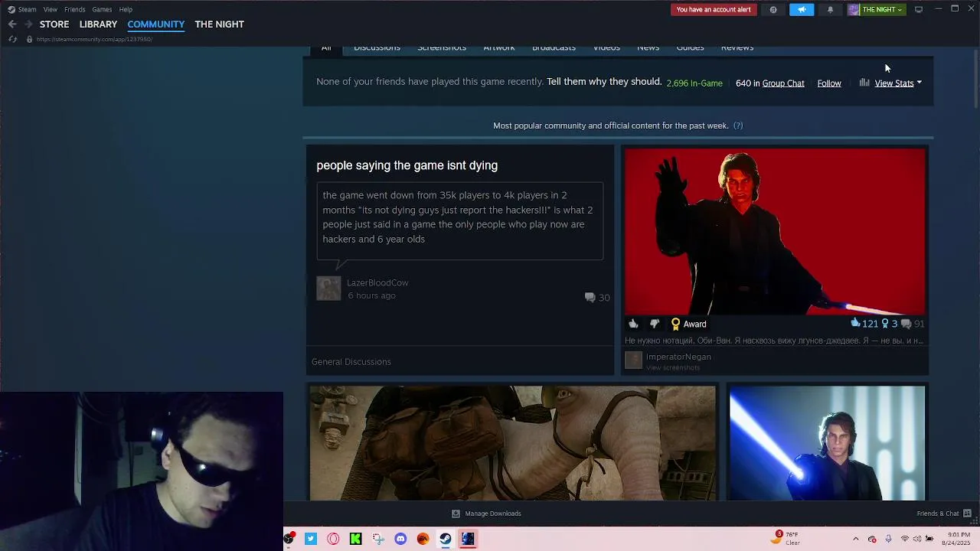Switch to the Discussions tab
Screen dimensions: 980x551
[x=377, y=48]
